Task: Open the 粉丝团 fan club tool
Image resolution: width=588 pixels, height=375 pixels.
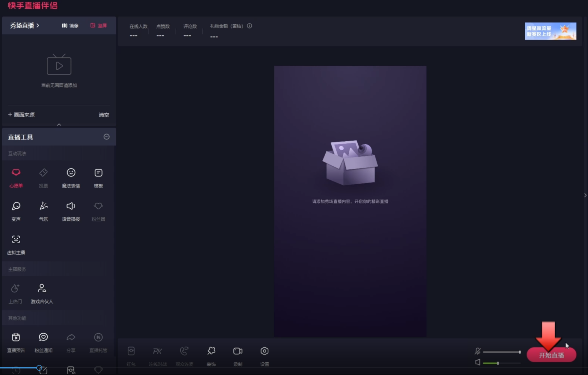Action: point(98,211)
